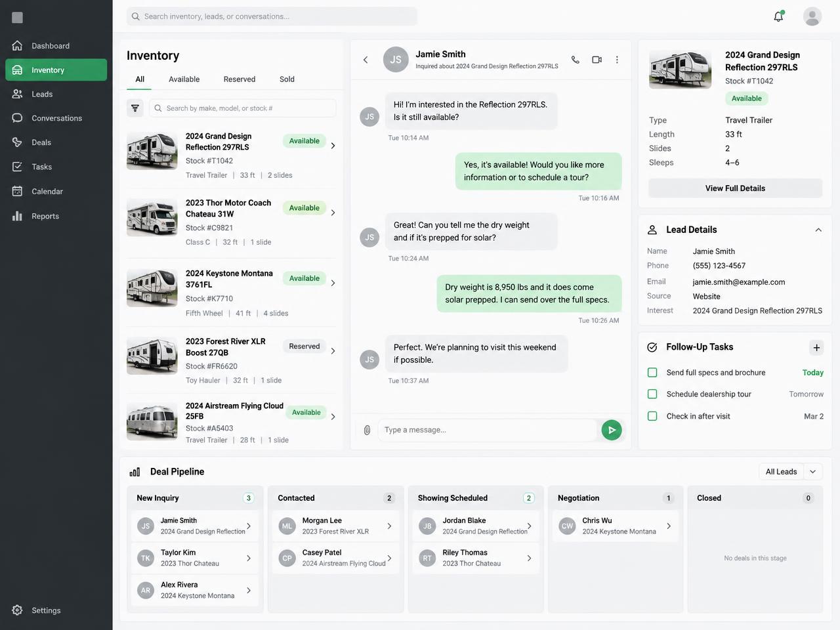Open conversation more options menu
The image size is (840, 630).
[617, 60]
